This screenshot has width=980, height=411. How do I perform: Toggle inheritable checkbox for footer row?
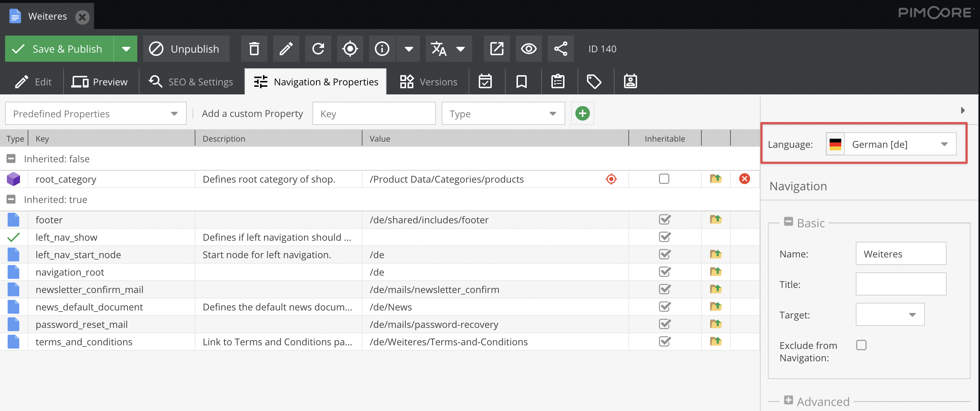(664, 219)
